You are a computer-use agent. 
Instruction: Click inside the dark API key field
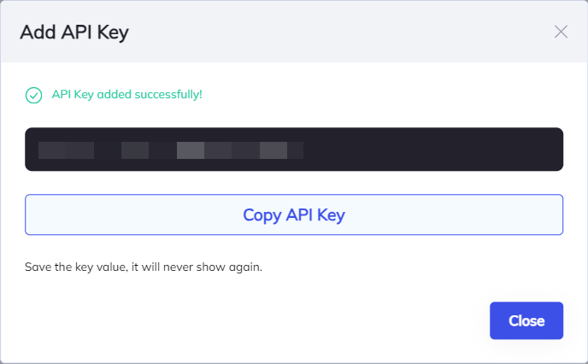coord(427,150)
